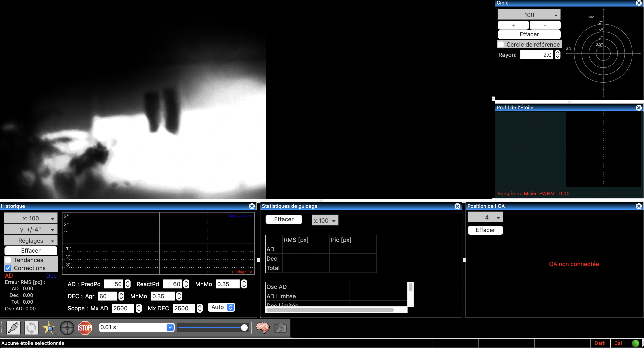644x348 pixels.
Task: Click the guiding crosshair target icon
Action: [67, 327]
